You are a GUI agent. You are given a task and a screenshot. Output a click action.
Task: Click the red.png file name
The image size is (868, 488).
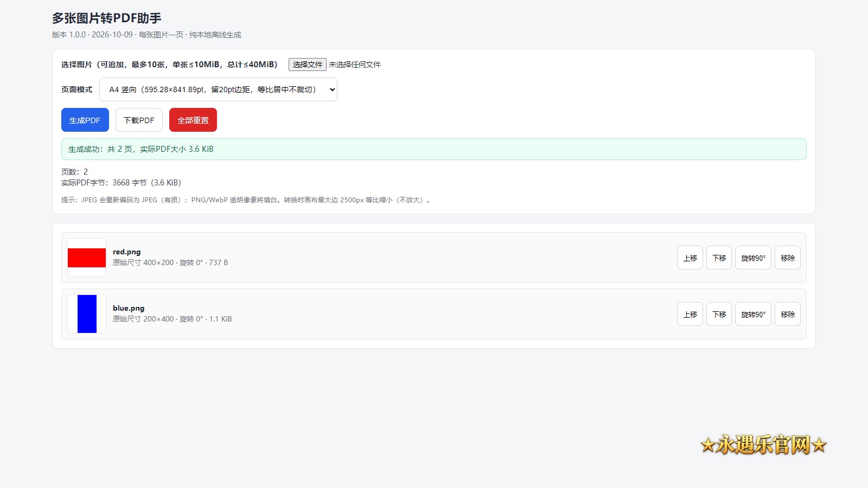[127, 252]
